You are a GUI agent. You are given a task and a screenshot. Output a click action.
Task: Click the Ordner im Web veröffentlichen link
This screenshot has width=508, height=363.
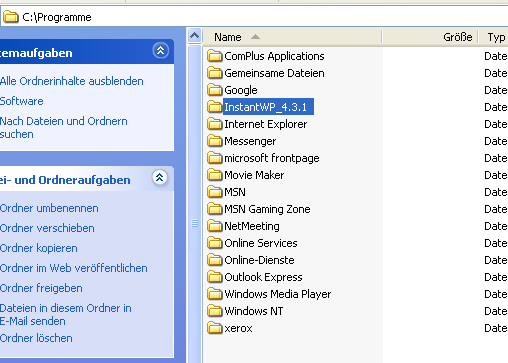click(x=74, y=268)
